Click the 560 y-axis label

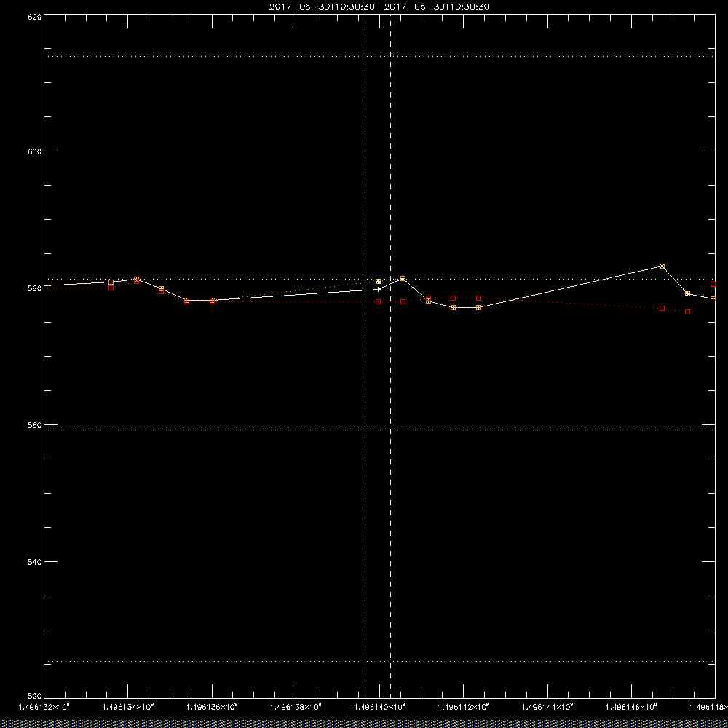pyautogui.click(x=35, y=425)
